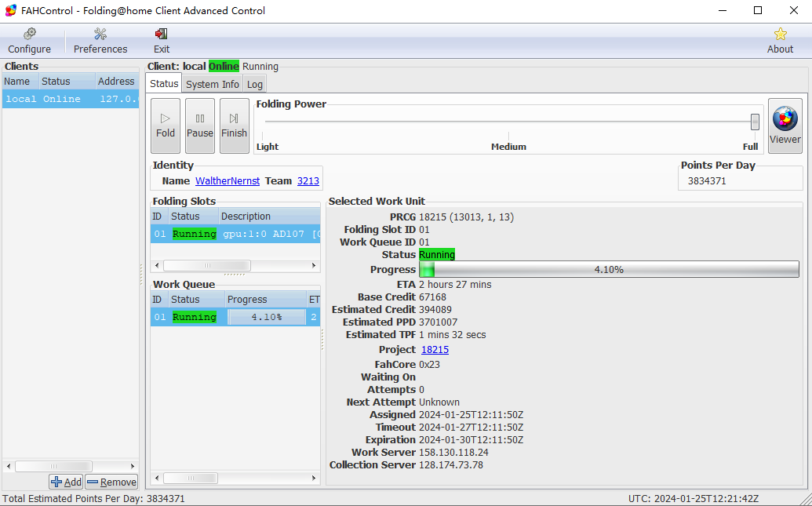Click the Points Per Day value box
Viewport: 812px width, 506px height.
(741, 180)
